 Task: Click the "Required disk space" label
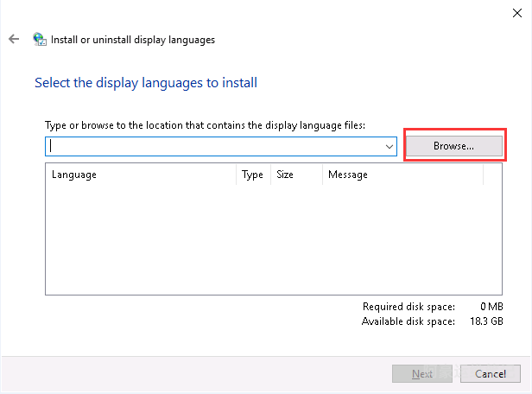[x=407, y=308]
